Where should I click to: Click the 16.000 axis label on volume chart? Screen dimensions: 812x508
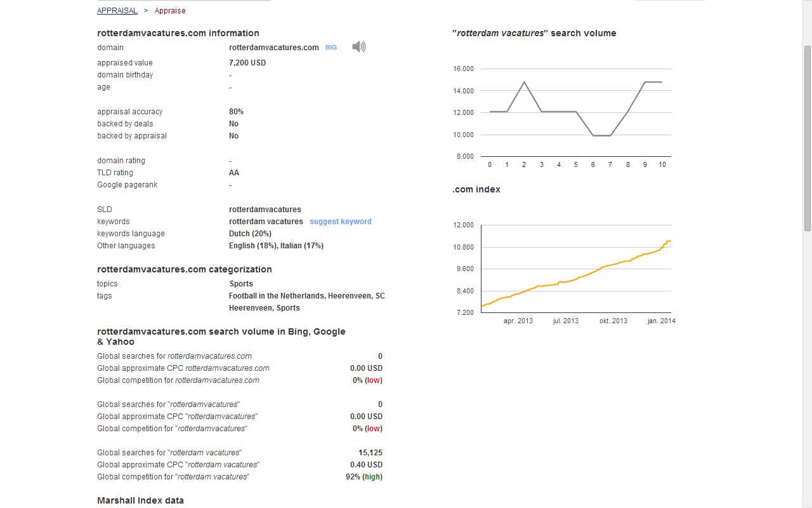pos(463,69)
